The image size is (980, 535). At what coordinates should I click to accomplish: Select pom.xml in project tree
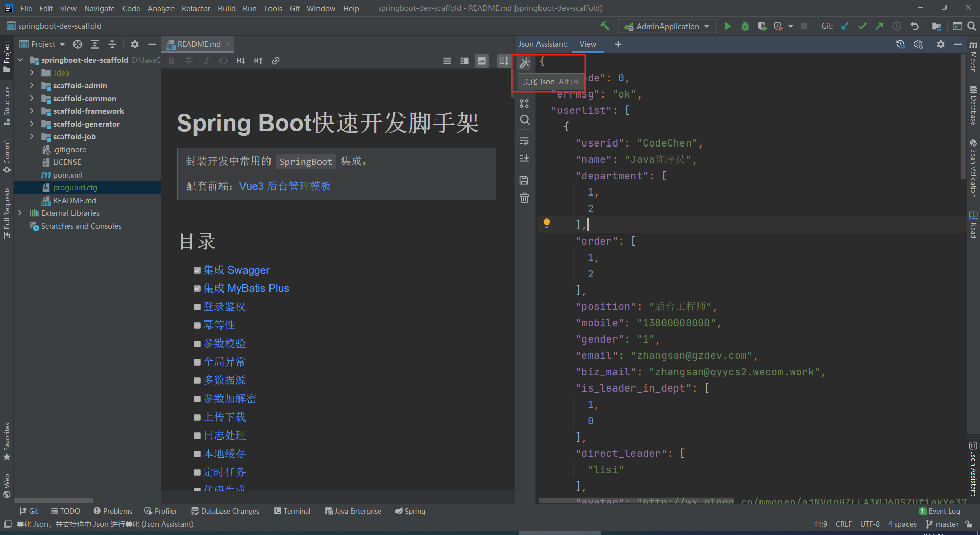(x=67, y=175)
